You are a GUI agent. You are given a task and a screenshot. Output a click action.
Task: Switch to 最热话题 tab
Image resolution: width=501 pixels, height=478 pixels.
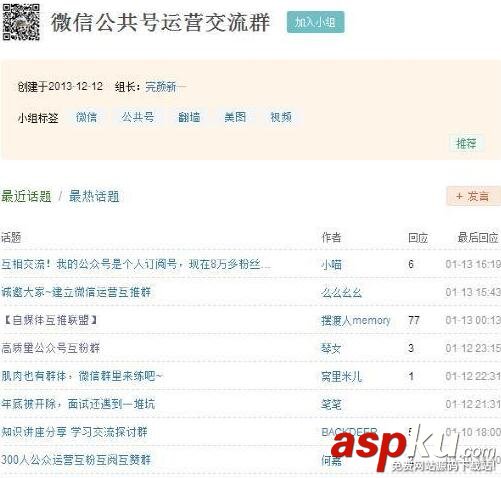[94, 196]
